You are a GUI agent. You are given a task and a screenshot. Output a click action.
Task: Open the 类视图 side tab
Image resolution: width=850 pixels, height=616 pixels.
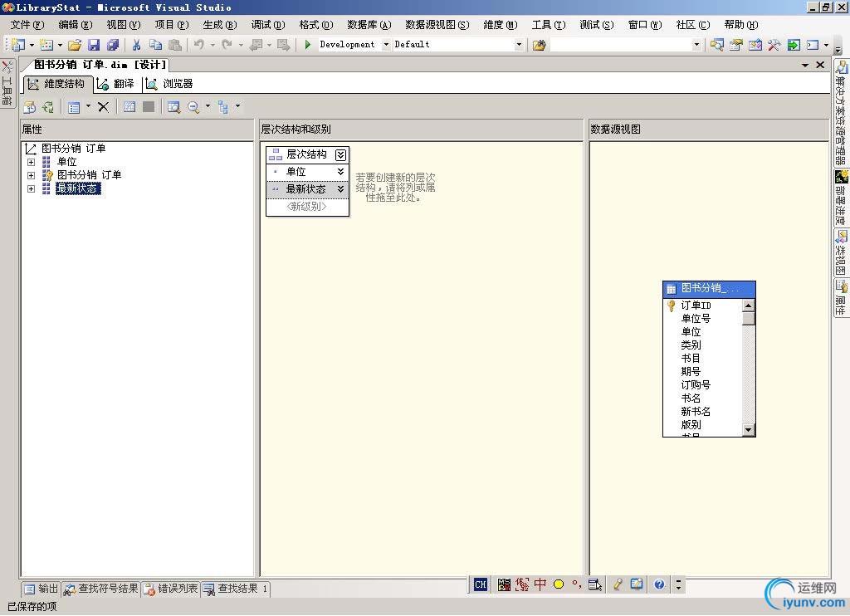pyautogui.click(x=841, y=252)
